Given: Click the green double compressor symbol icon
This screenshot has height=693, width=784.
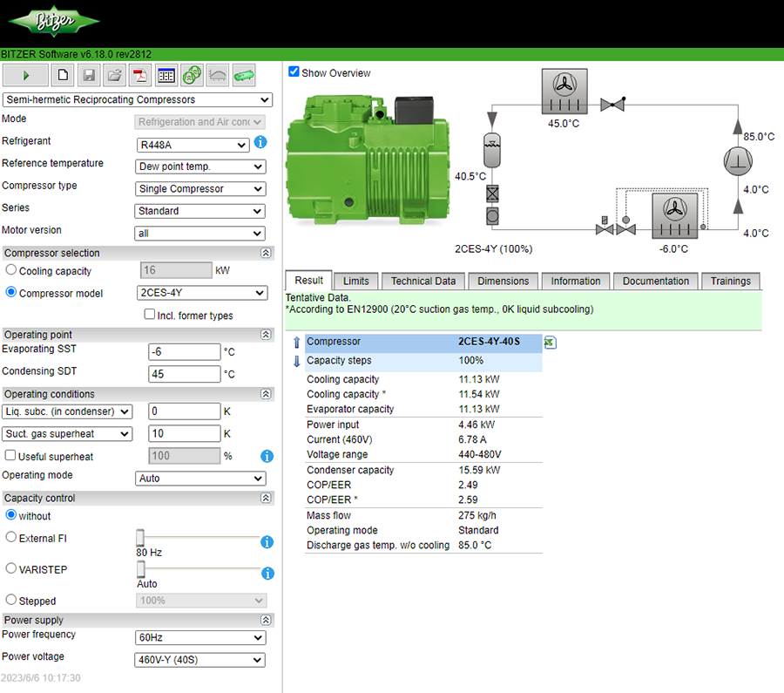Looking at the screenshot, I should click(192, 76).
